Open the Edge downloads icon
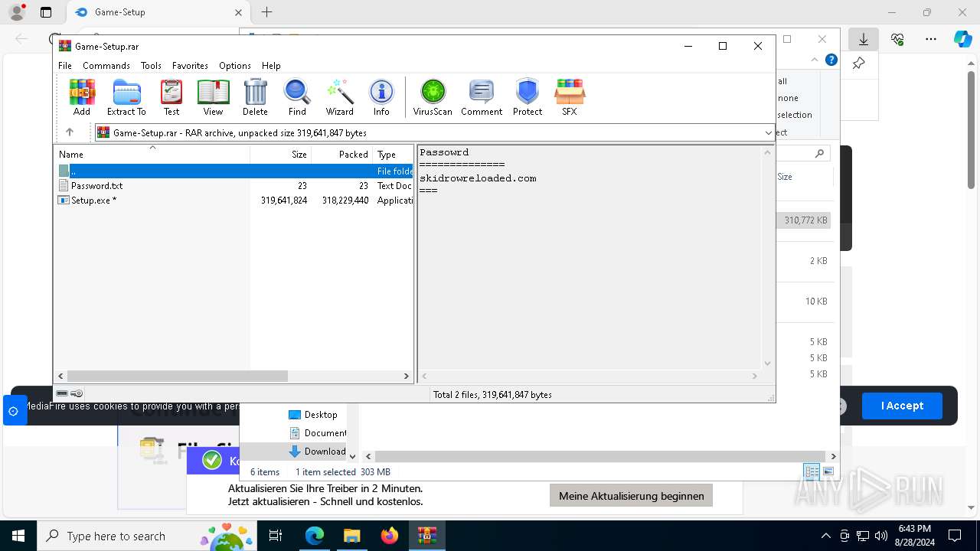This screenshot has width=980, height=551. click(864, 39)
